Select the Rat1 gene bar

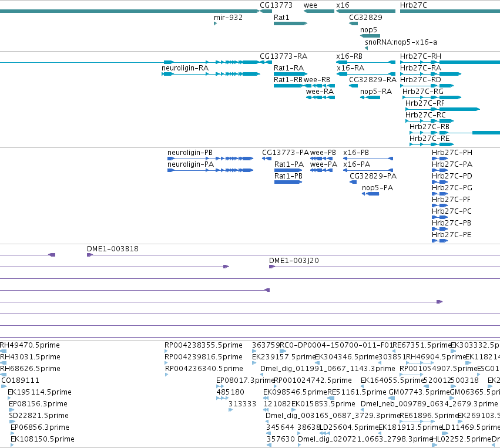click(290, 23)
